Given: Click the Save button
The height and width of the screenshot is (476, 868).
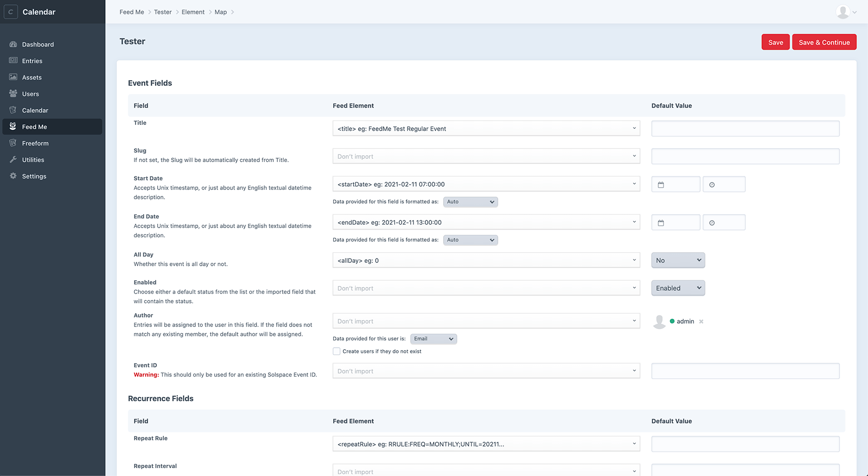Looking at the screenshot, I should coord(775,42).
